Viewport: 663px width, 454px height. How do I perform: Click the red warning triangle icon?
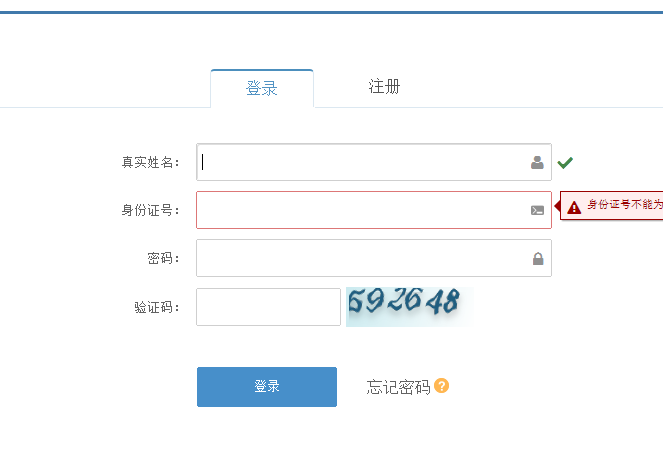[x=574, y=207]
